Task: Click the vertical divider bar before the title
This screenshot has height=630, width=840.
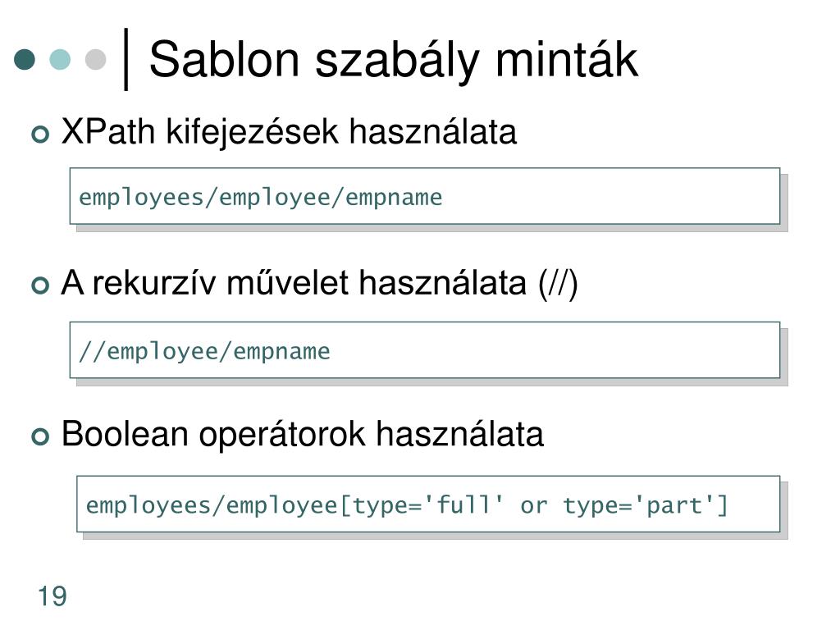Action: point(126,59)
